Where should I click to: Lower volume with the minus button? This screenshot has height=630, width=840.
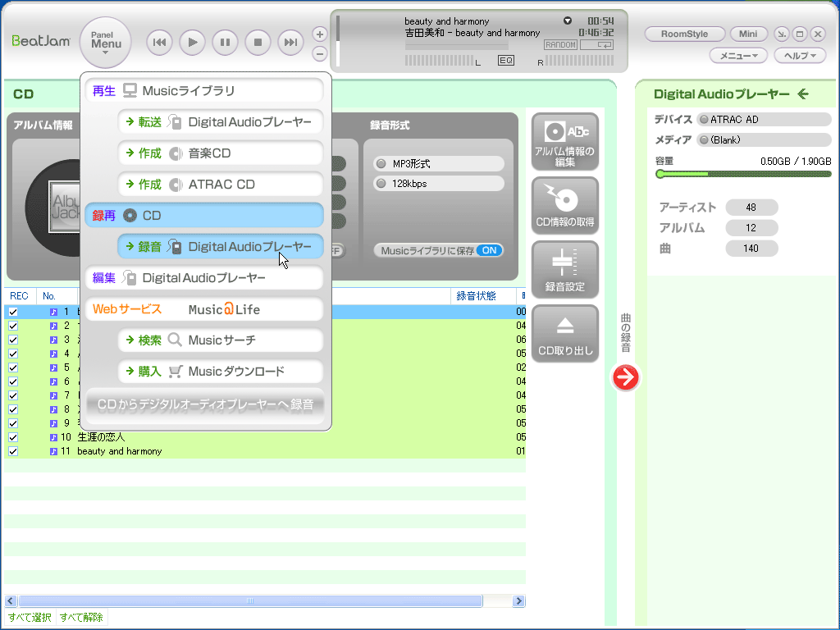(x=320, y=53)
